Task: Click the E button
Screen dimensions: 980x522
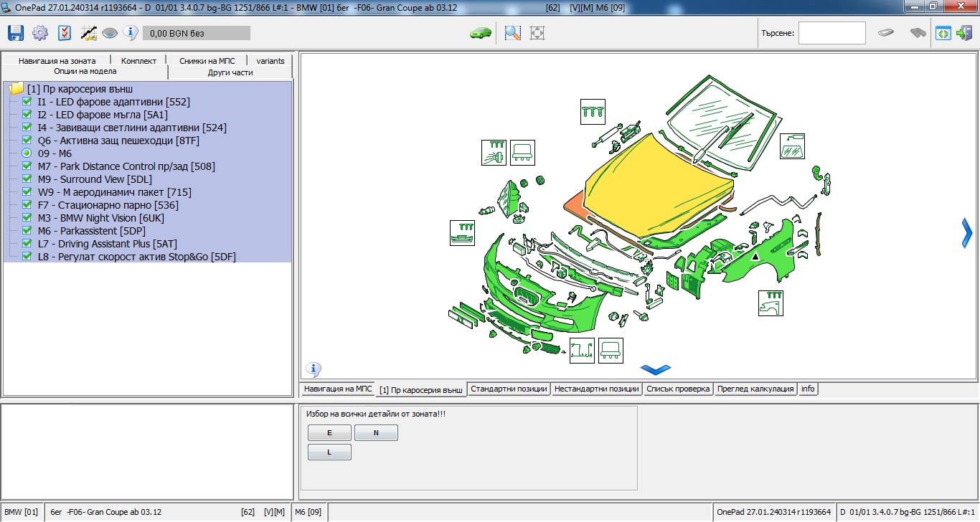Action: coord(329,433)
